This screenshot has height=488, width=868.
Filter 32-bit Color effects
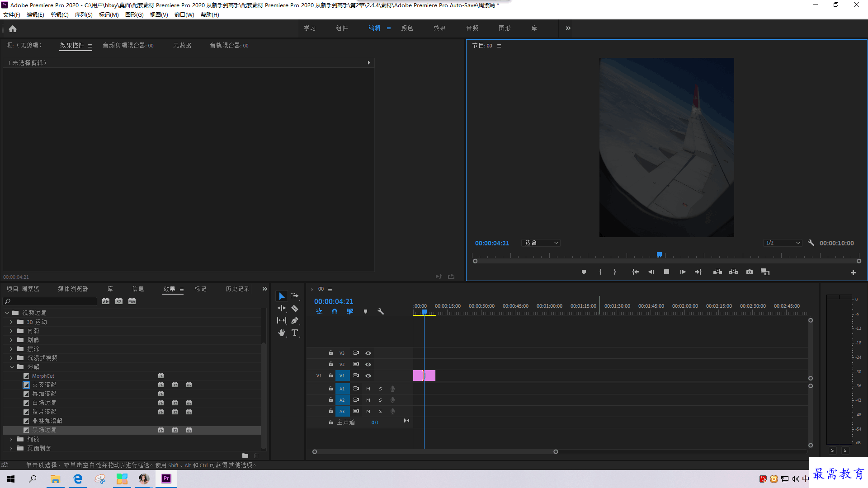point(119,301)
